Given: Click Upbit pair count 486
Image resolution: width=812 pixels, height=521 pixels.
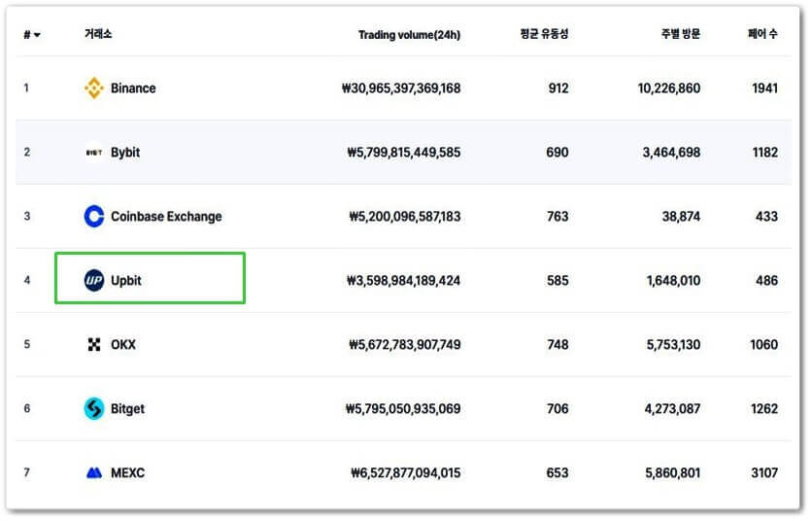Looking at the screenshot, I should [x=766, y=281].
